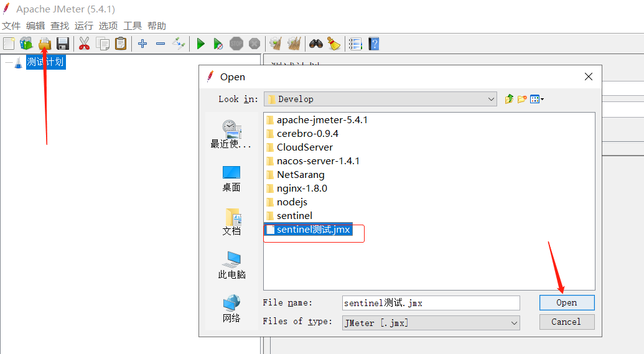Click the Shutdown test icon
Image resolution: width=644 pixels, height=354 pixels.
coord(254,44)
